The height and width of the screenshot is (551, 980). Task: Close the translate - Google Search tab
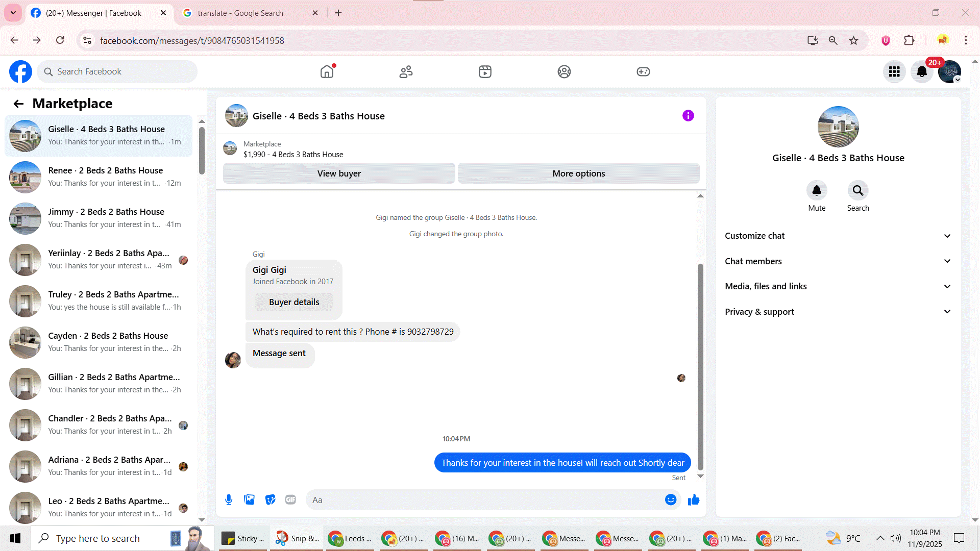[x=315, y=13]
